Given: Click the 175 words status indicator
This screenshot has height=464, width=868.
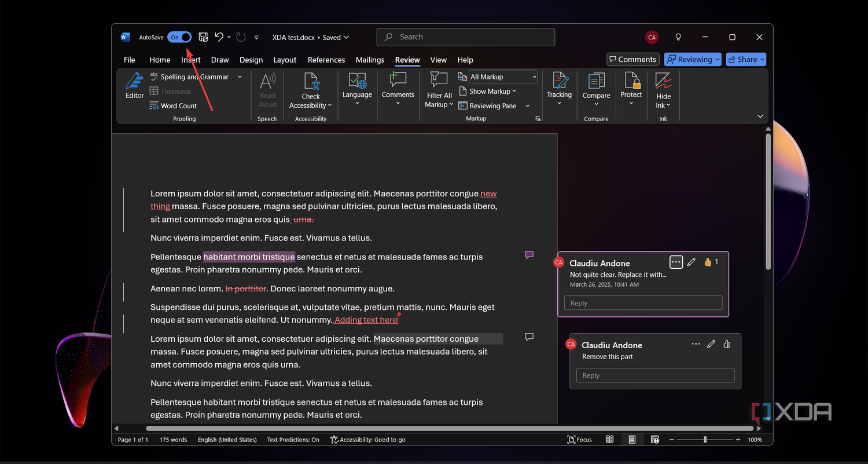Looking at the screenshot, I should click(174, 440).
